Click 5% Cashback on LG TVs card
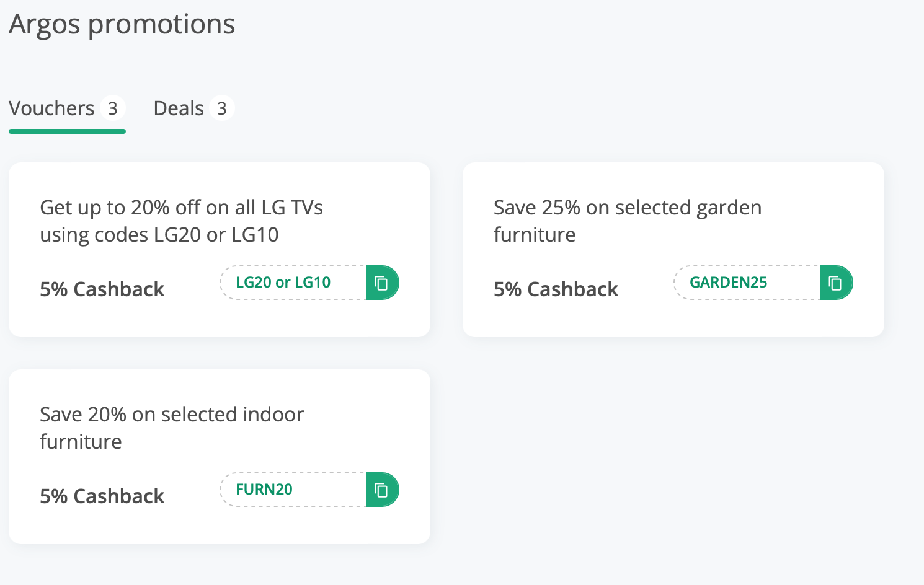This screenshot has height=585, width=924. [102, 289]
